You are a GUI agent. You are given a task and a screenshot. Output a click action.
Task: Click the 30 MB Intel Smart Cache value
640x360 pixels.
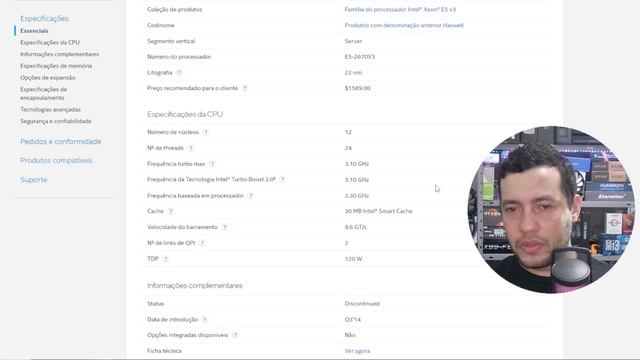coord(378,211)
